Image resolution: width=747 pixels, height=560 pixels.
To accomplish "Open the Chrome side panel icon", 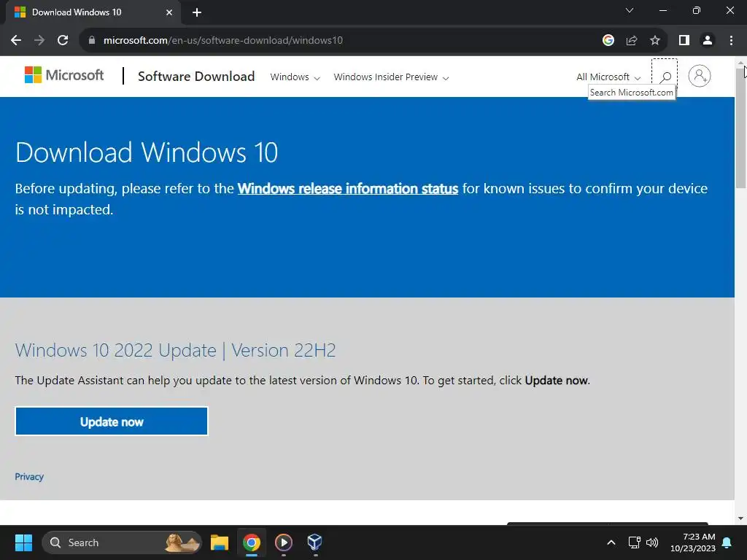I will (x=684, y=41).
